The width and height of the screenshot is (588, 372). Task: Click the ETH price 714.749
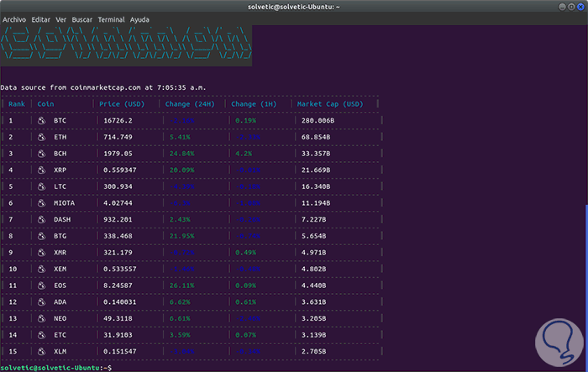(118, 137)
